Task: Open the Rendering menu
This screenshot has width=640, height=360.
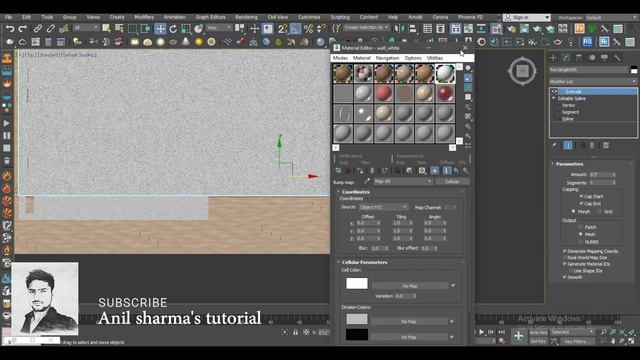Action: coord(246,17)
